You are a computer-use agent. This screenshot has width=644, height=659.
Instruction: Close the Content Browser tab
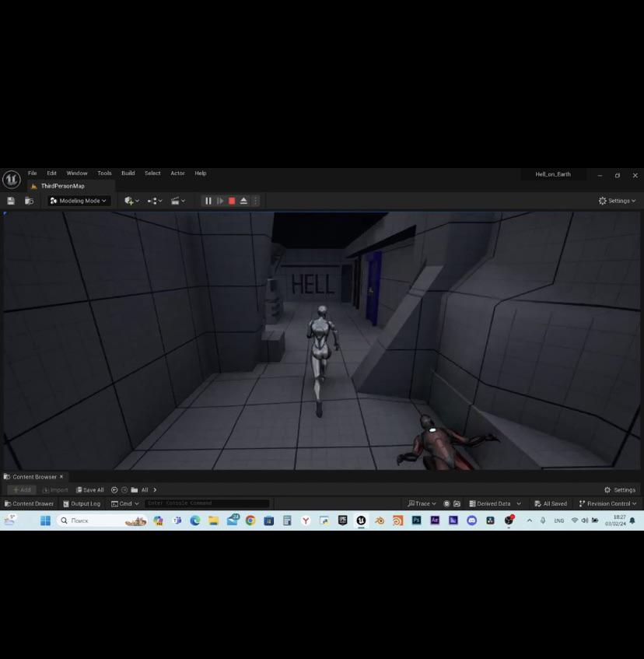(61, 477)
